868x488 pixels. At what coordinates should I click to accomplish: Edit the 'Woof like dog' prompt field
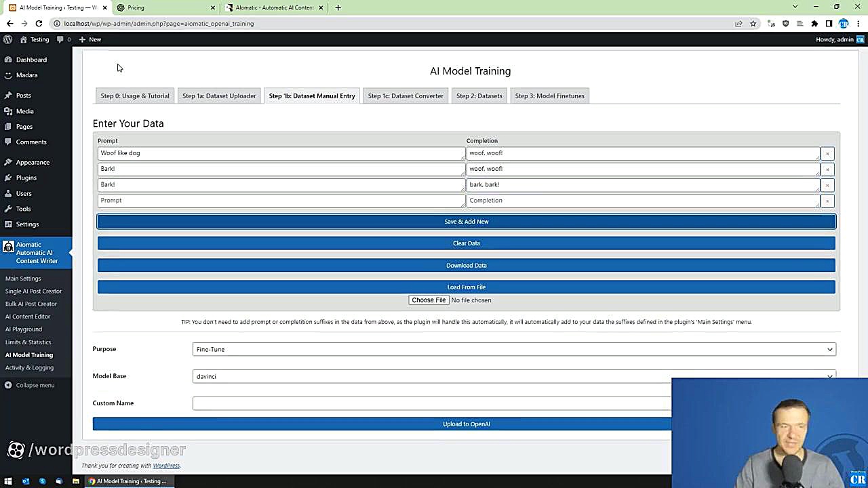click(x=281, y=153)
